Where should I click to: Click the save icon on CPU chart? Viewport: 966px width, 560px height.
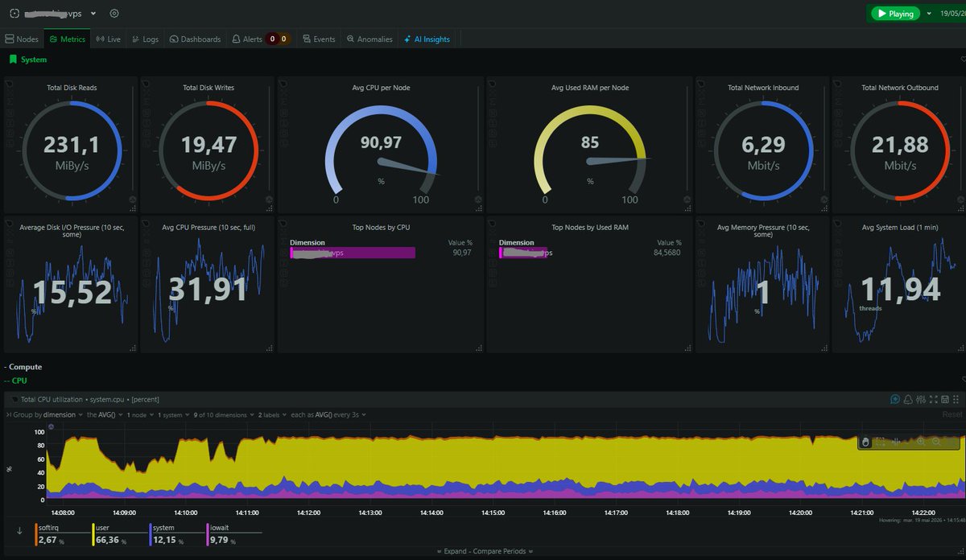click(x=945, y=399)
